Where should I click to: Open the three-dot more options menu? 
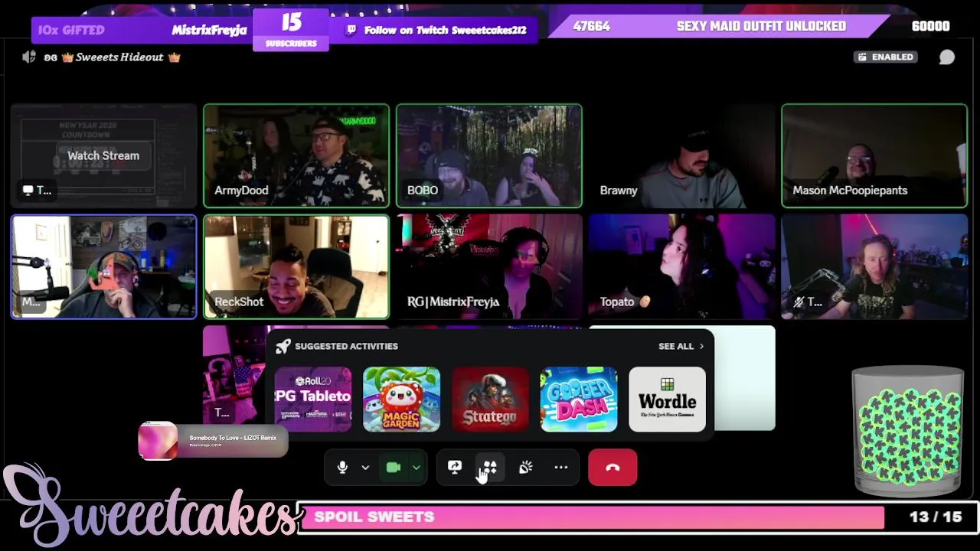[561, 468]
